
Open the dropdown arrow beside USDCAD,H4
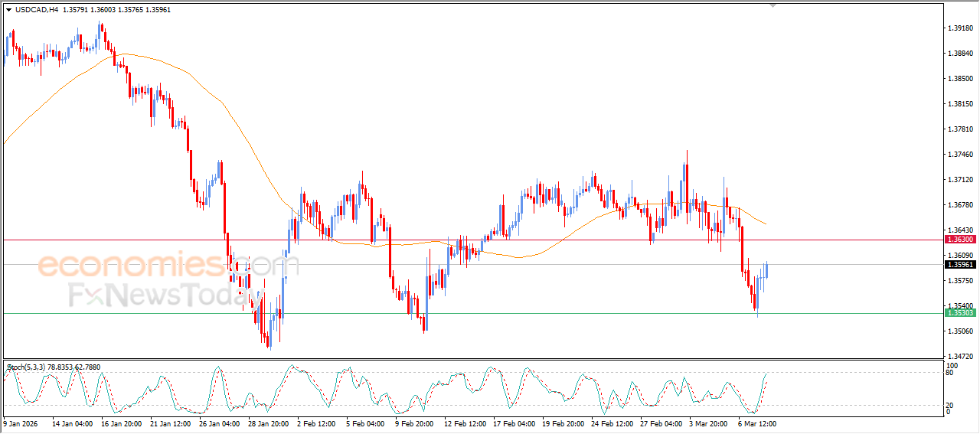8,10
